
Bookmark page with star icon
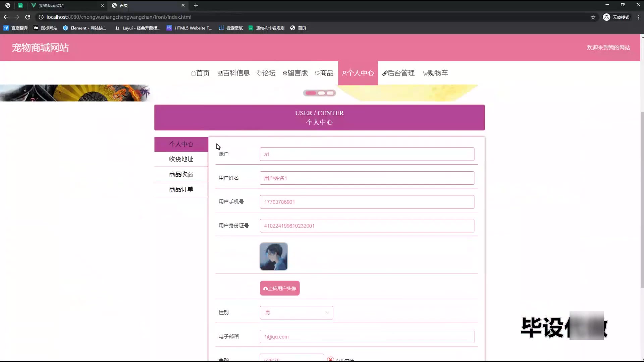593,17
